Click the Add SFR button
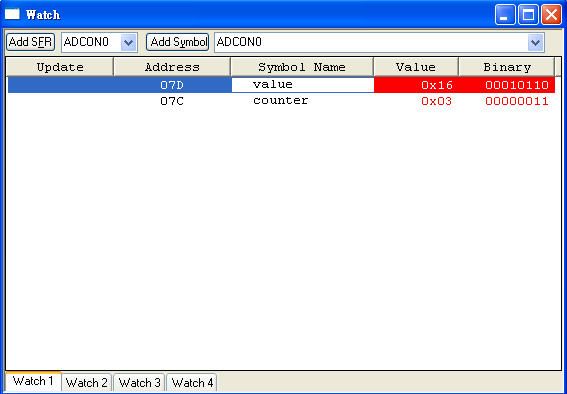Screen dimensions: 567x394 (30, 42)
